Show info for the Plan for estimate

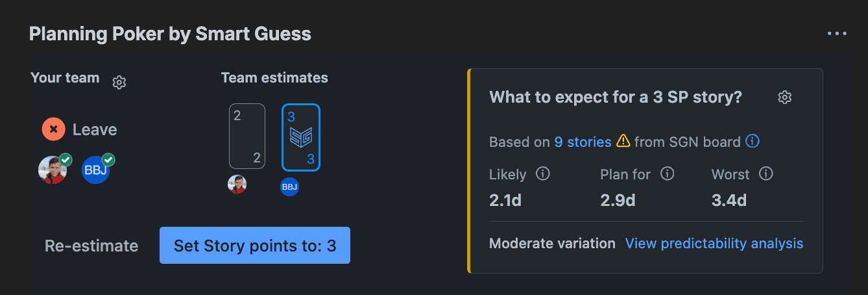[x=668, y=174]
